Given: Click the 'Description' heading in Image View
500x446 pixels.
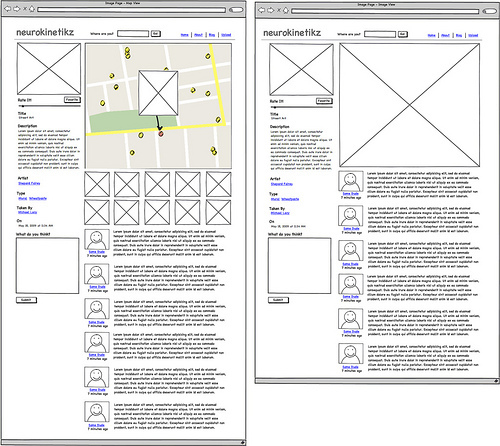Looking at the screenshot, I should pyautogui.click(x=280, y=127).
